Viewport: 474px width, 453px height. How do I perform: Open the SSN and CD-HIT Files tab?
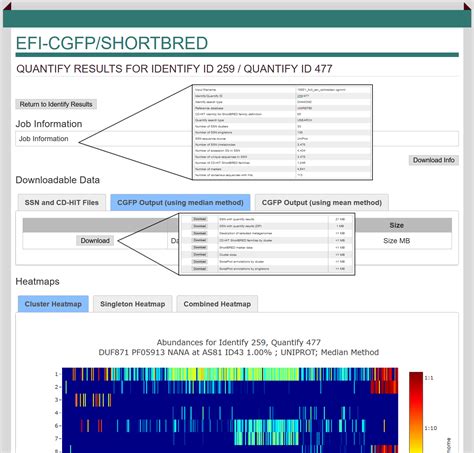(62, 203)
